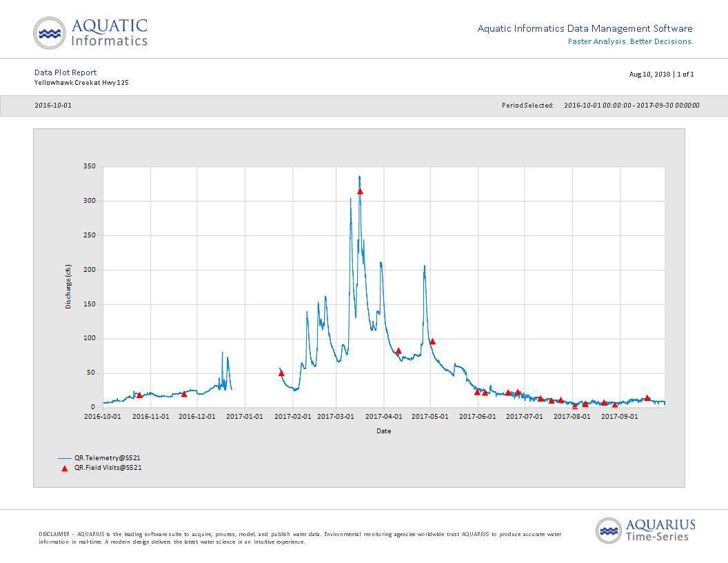
Task: Click the 2016-12-01 x-axis label
Action: pyautogui.click(x=197, y=417)
